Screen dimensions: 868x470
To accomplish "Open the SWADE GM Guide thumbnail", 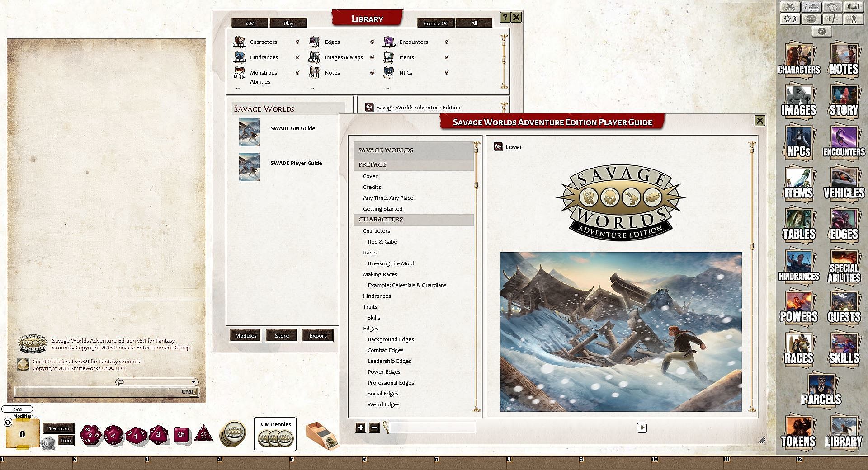I will pyautogui.click(x=250, y=132).
